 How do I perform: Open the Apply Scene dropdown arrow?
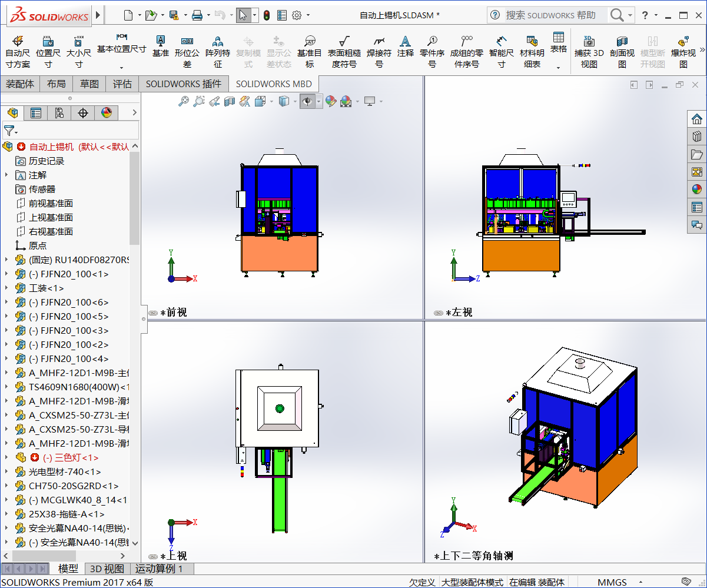[357, 102]
